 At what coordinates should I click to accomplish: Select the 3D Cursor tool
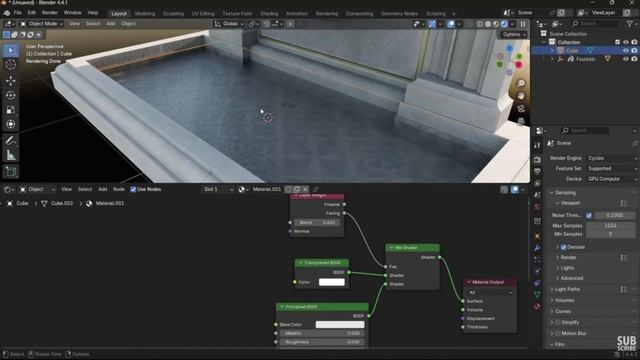coord(11,64)
